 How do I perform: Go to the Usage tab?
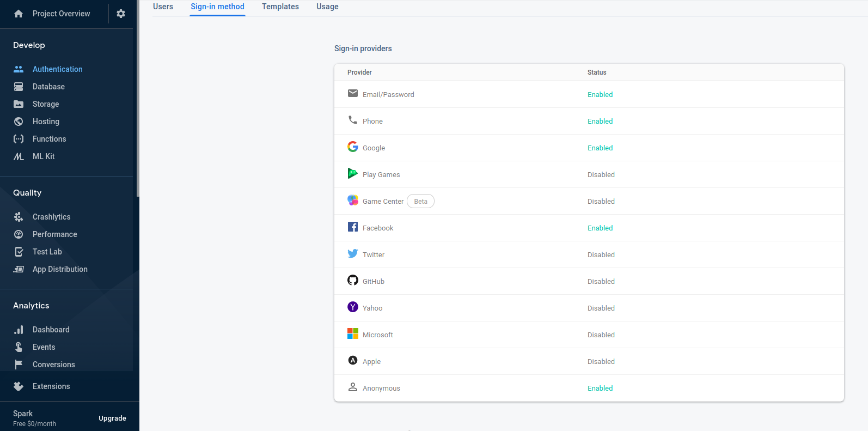click(327, 7)
